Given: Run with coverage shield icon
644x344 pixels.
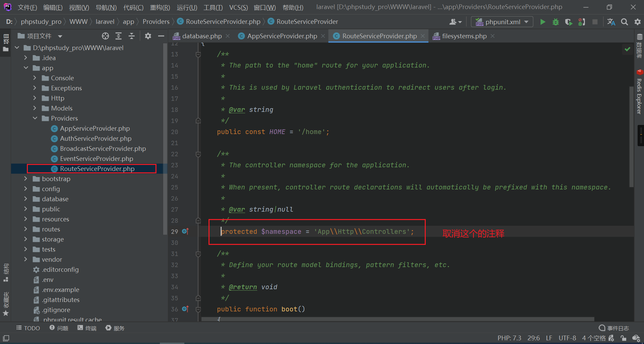Looking at the screenshot, I should [x=568, y=22].
